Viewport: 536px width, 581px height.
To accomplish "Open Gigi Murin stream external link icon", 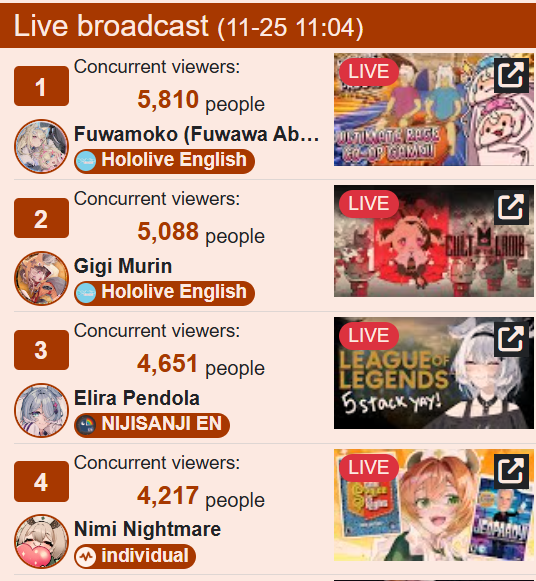I will click(511, 207).
